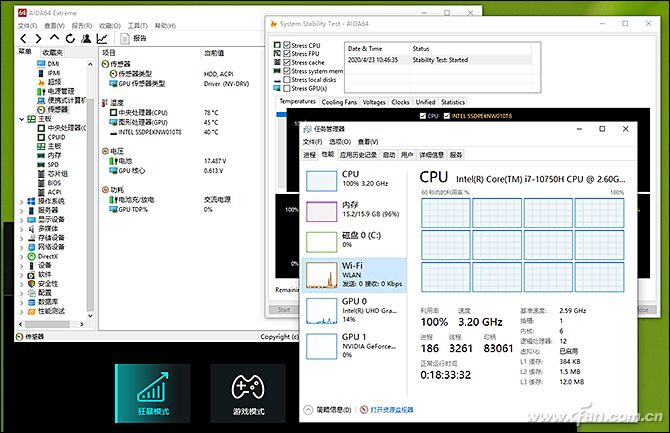Click AIDA64 tree horizontal scrollbar right arrow
The height and width of the screenshot is (433, 670).
pos(82,324)
